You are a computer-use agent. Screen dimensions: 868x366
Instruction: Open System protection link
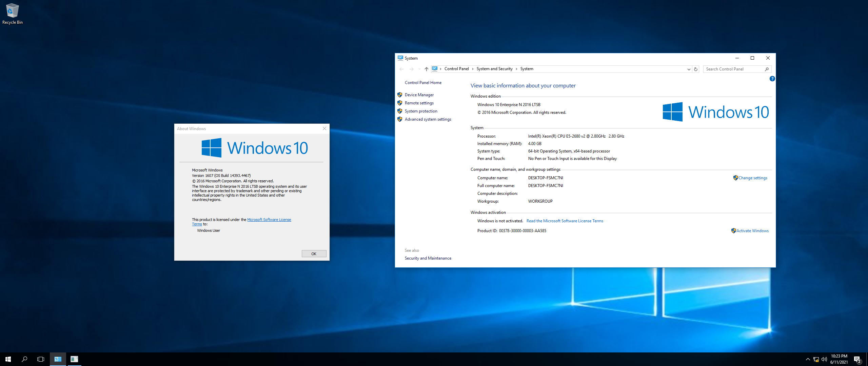(421, 111)
